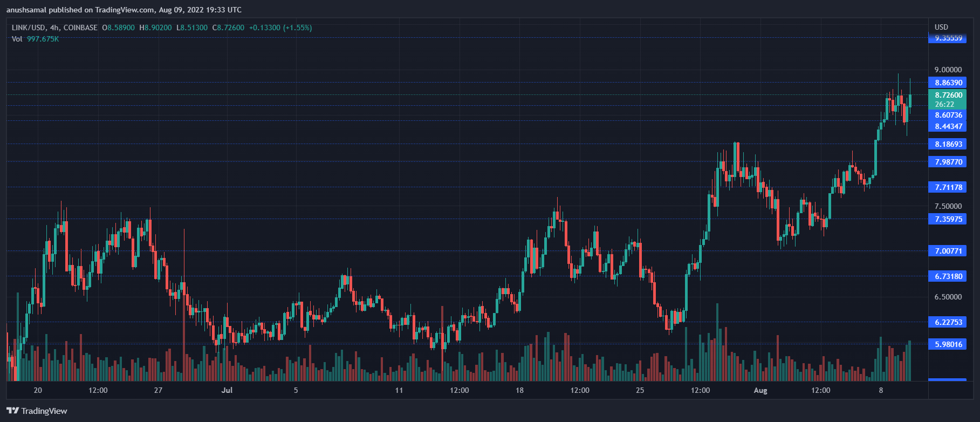The width and height of the screenshot is (980, 422).
Task: Click the USD currency label
Action: pyautogui.click(x=941, y=27)
